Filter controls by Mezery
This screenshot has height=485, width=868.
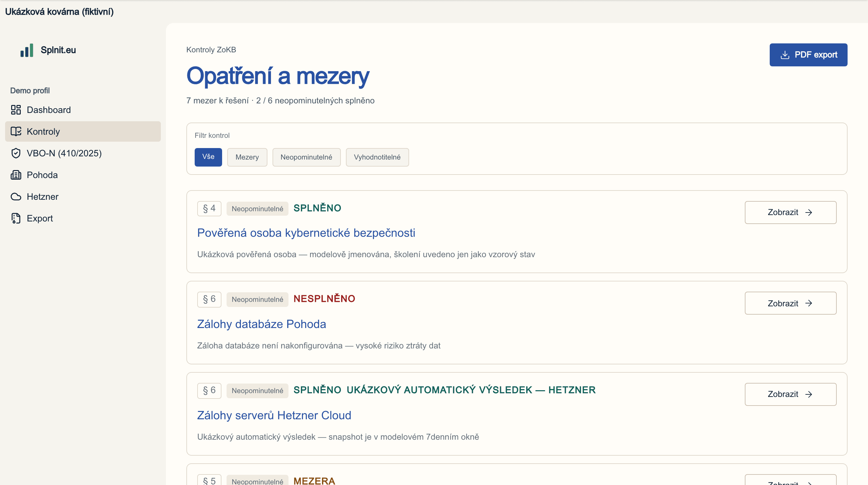click(x=247, y=157)
